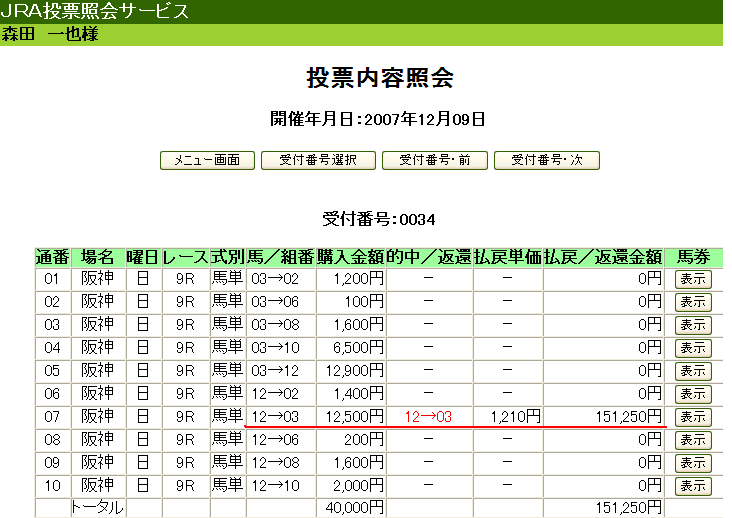Click the 森田 一也様 user name
Screen dimensions: 732x518
[50, 35]
